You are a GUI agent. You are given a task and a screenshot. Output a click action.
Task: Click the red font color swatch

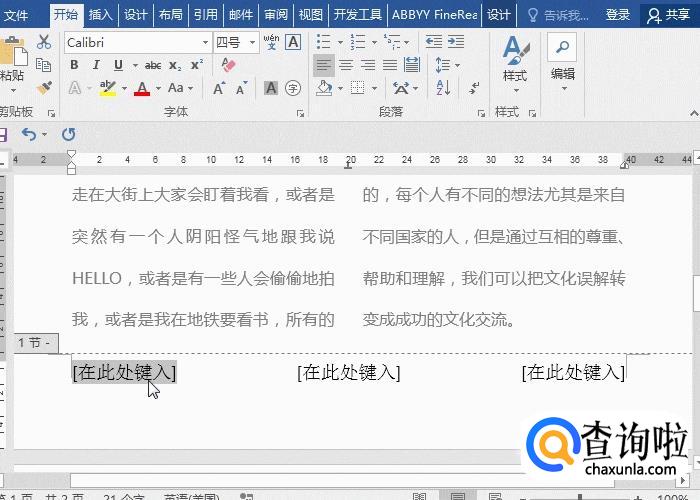tap(142, 89)
